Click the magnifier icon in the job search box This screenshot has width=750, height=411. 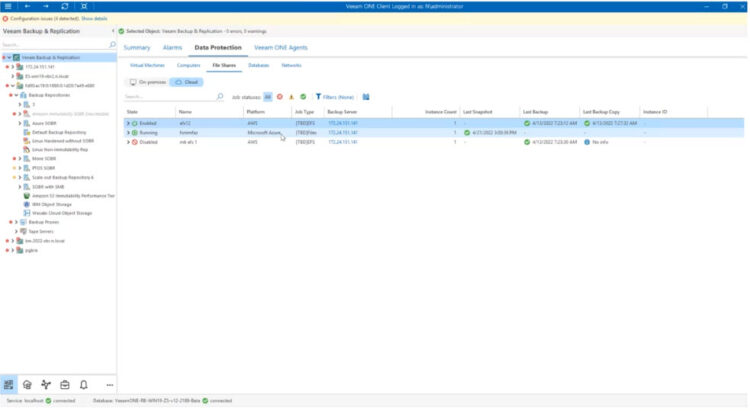[220, 97]
